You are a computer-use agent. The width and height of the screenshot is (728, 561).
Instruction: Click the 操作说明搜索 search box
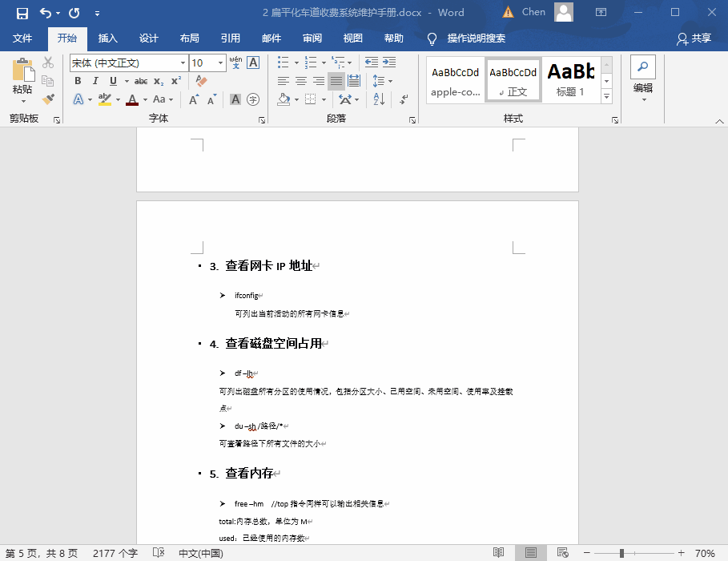point(476,38)
